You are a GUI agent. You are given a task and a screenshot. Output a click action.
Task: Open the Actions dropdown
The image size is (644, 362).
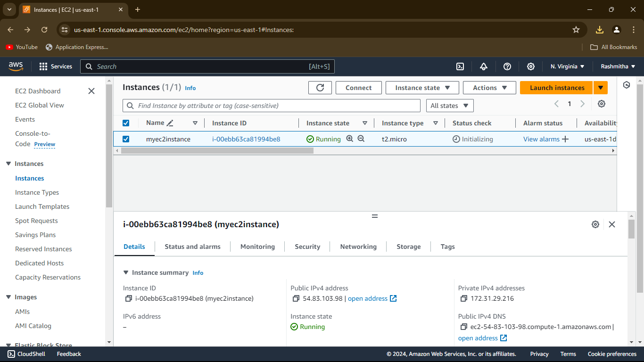point(490,88)
